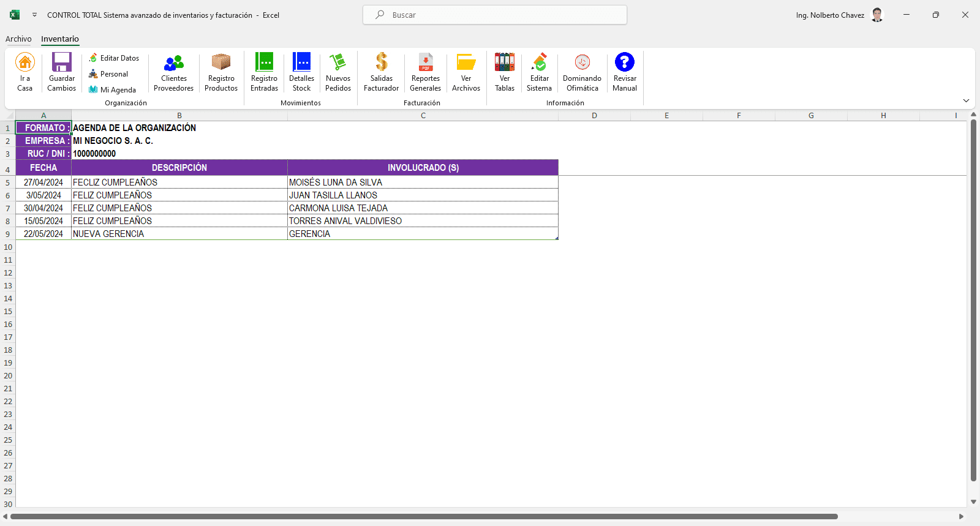This screenshot has width=980, height=526.
Task: Select row 10 header
Action: pos(8,247)
